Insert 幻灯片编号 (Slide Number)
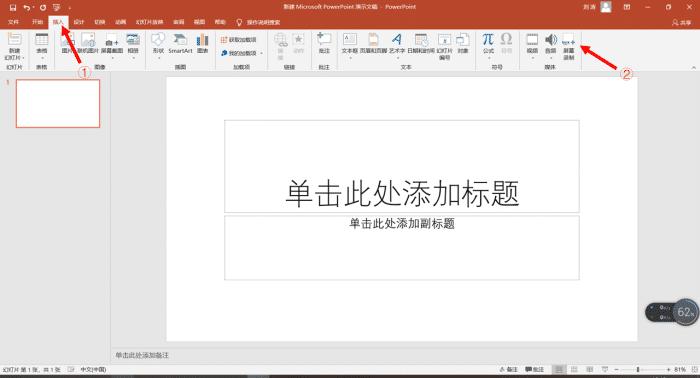700x378 pixels. 444,46
